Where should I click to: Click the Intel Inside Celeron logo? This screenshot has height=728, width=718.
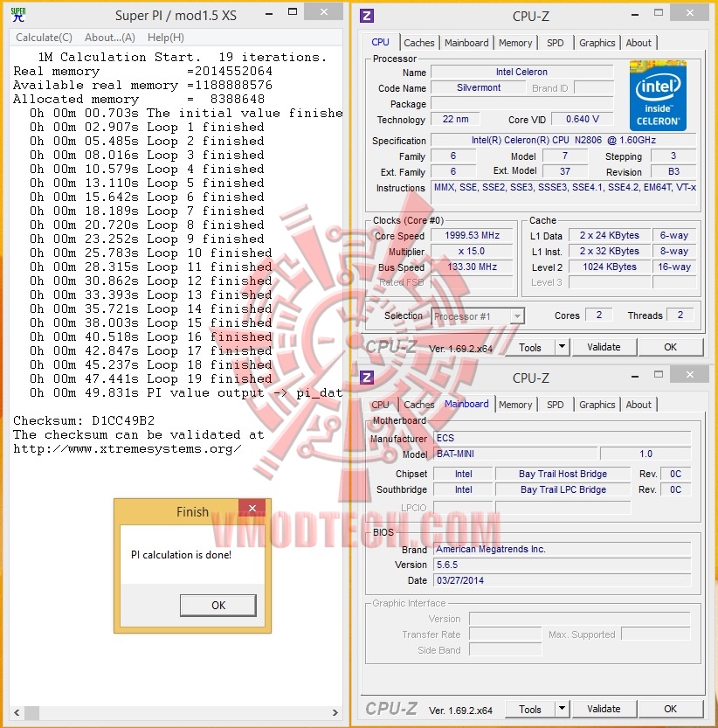point(658,95)
